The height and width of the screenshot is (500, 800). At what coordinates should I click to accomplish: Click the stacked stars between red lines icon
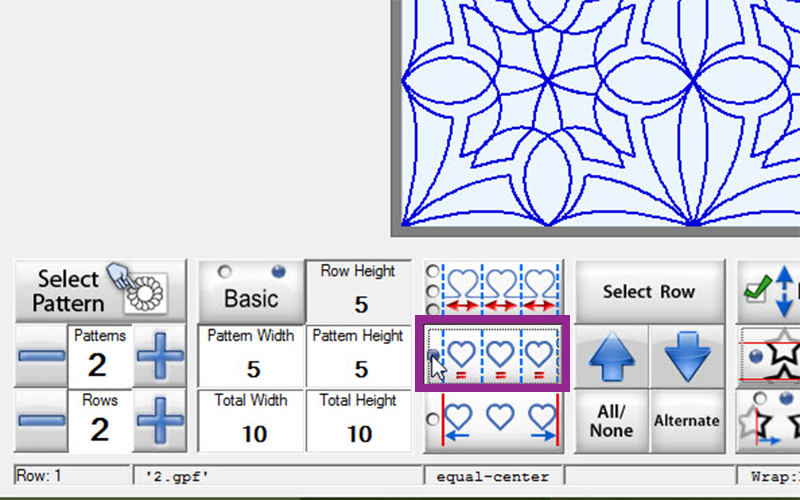[783, 356]
